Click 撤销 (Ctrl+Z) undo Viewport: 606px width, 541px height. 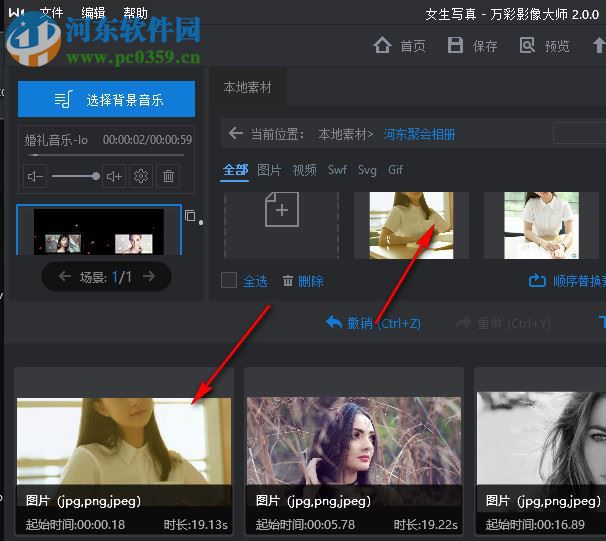tap(373, 323)
